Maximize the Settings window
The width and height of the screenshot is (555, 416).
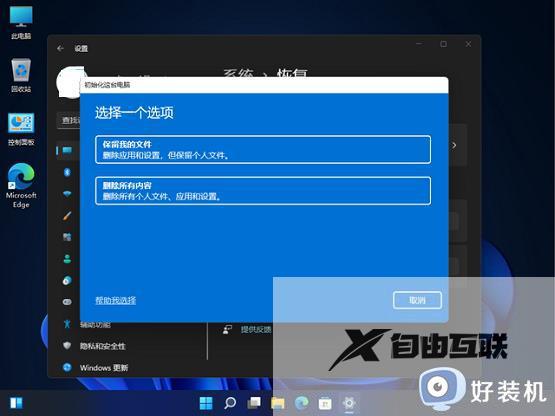(x=444, y=44)
